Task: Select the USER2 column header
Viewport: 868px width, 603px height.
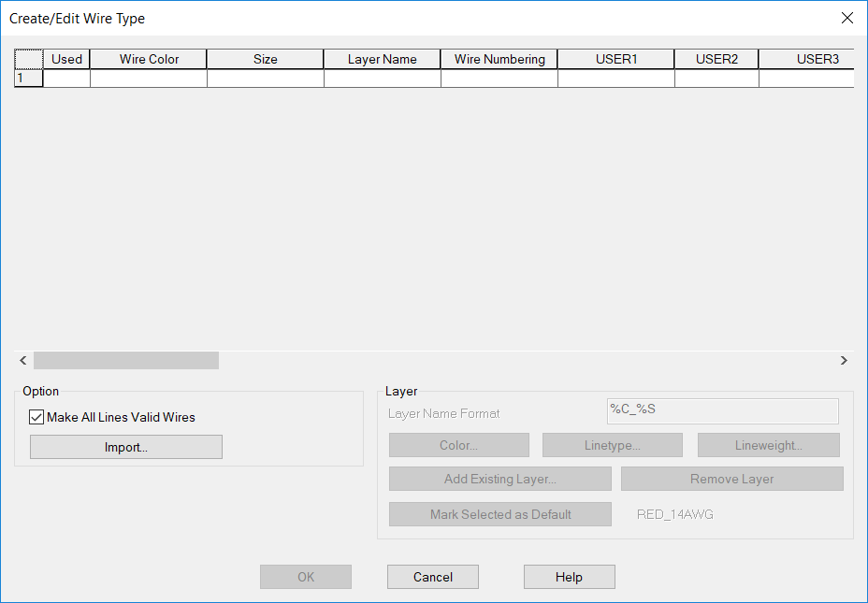Action: pos(716,59)
